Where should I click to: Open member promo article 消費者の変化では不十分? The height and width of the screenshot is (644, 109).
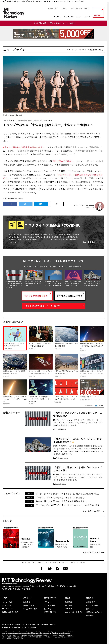click(53, 278)
